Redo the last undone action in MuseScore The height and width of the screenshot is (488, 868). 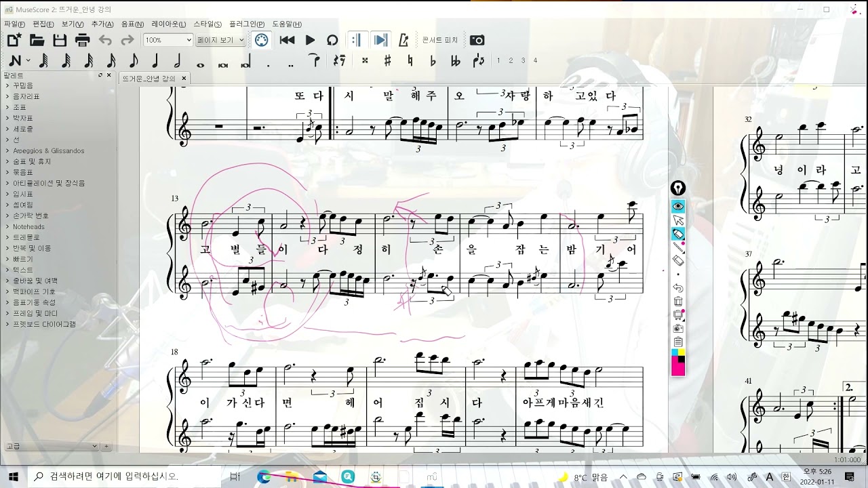[x=127, y=40]
